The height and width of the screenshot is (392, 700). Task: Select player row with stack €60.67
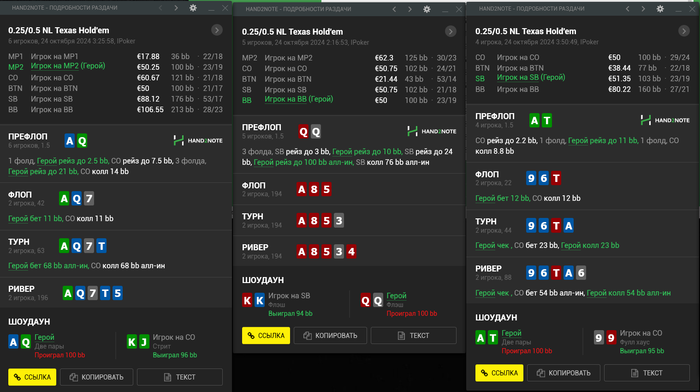tap(115, 78)
